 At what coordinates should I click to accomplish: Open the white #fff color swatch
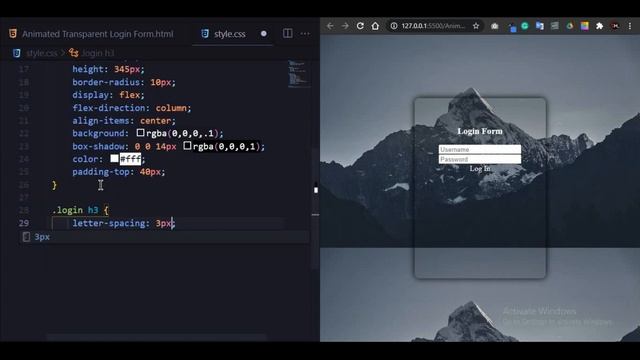[114, 158]
